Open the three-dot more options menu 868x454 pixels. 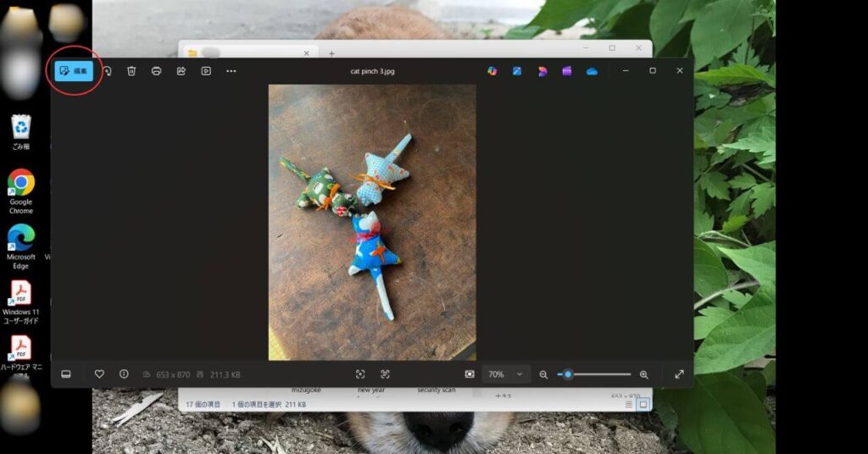231,71
